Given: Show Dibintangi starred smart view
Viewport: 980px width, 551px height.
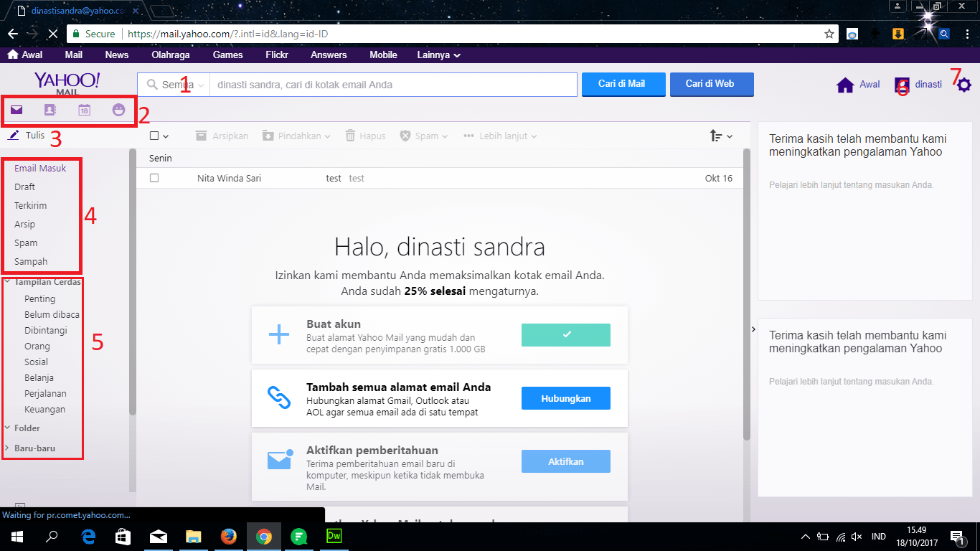Looking at the screenshot, I should tap(46, 330).
